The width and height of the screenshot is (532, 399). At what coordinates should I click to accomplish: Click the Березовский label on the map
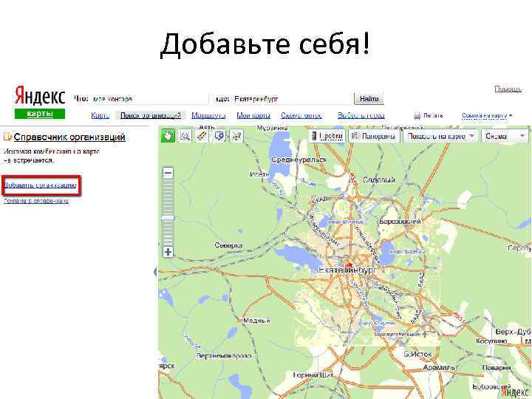click(x=400, y=221)
